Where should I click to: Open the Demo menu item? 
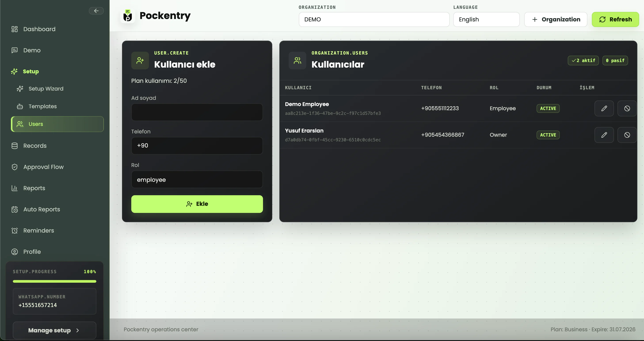tap(57, 50)
